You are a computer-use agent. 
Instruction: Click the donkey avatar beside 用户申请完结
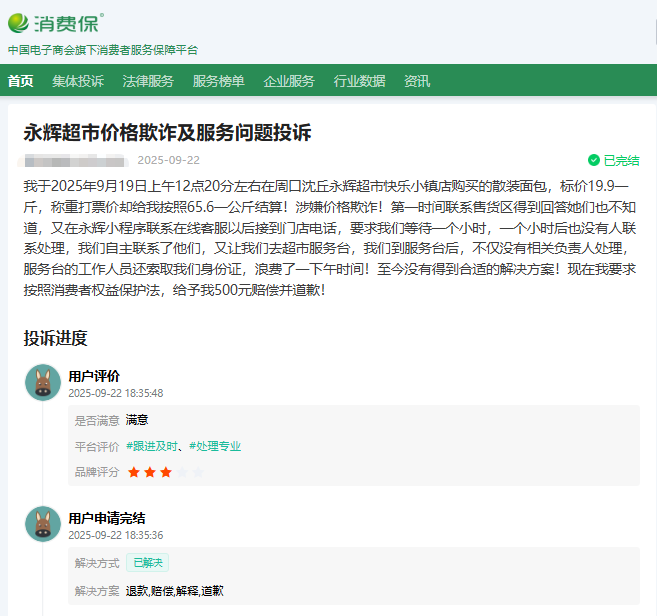(43, 525)
